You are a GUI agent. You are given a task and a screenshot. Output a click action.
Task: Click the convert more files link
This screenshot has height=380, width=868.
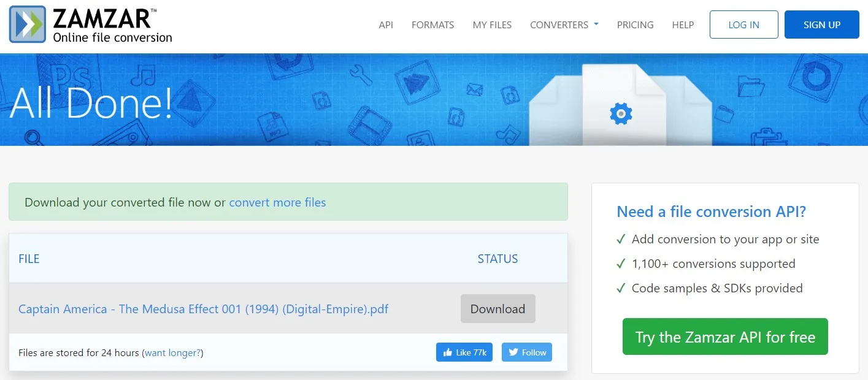click(x=277, y=202)
